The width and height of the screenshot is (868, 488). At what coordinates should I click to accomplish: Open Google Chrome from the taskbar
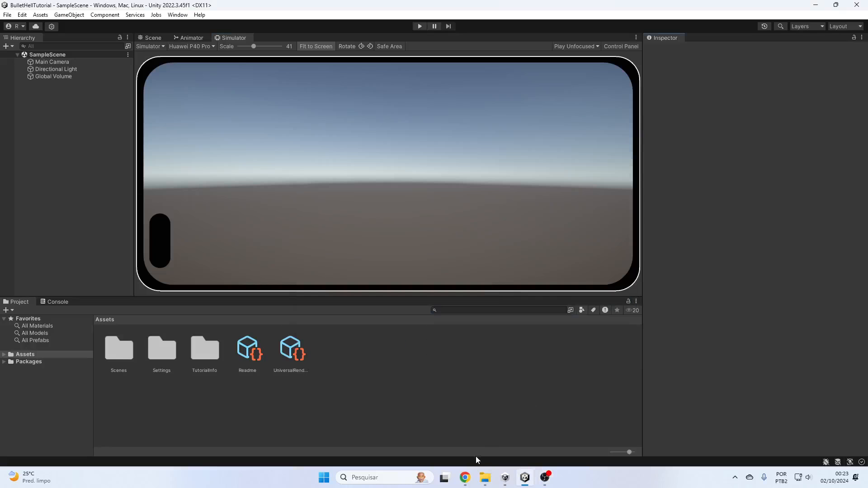tap(465, 477)
